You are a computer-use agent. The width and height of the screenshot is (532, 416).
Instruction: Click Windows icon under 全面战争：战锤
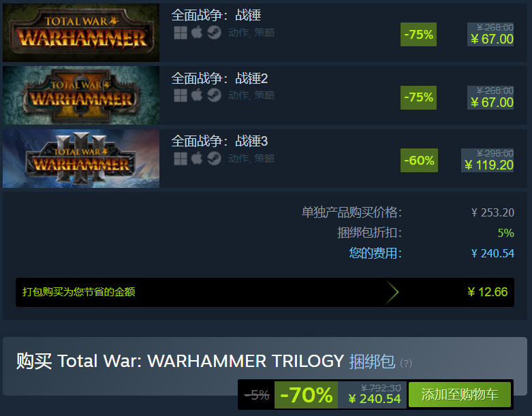point(181,33)
